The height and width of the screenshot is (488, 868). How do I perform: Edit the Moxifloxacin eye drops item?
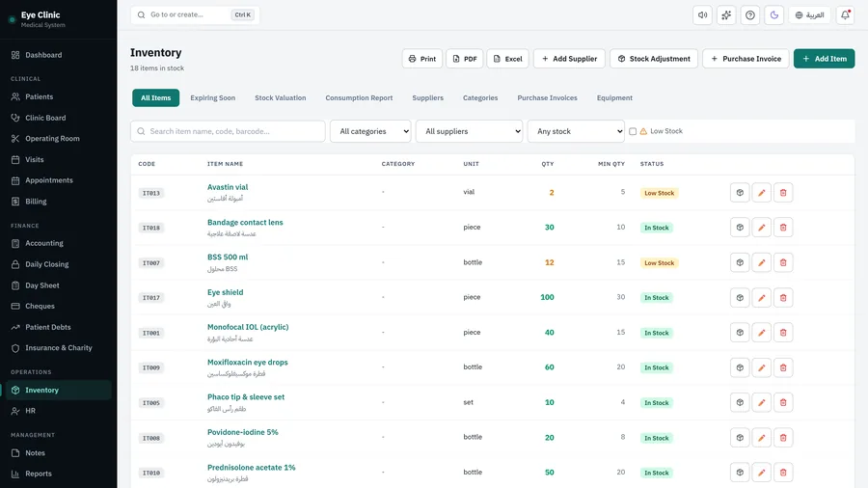pos(761,367)
